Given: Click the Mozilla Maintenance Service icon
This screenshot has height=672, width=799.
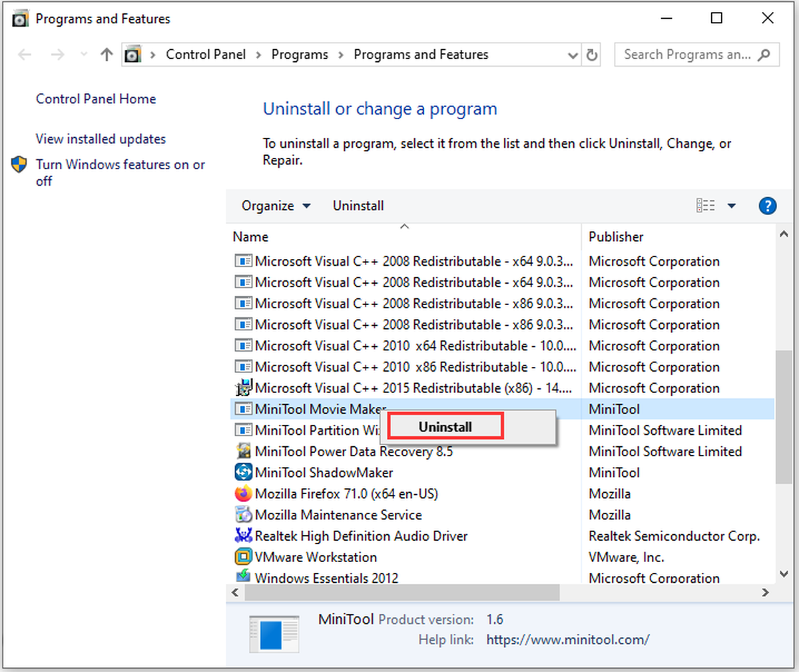Looking at the screenshot, I should click(x=244, y=515).
